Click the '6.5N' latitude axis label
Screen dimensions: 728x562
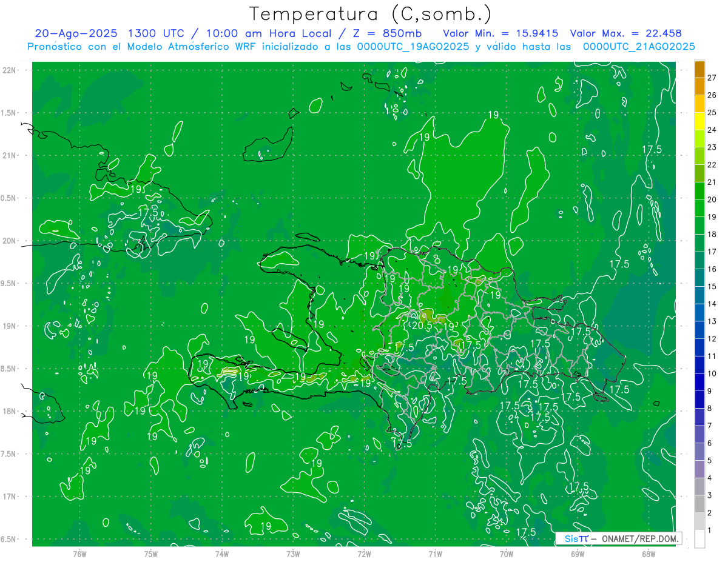pos(8,539)
